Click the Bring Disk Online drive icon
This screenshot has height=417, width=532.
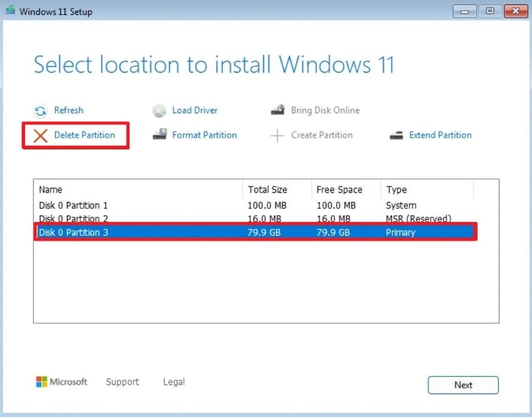[x=277, y=110]
